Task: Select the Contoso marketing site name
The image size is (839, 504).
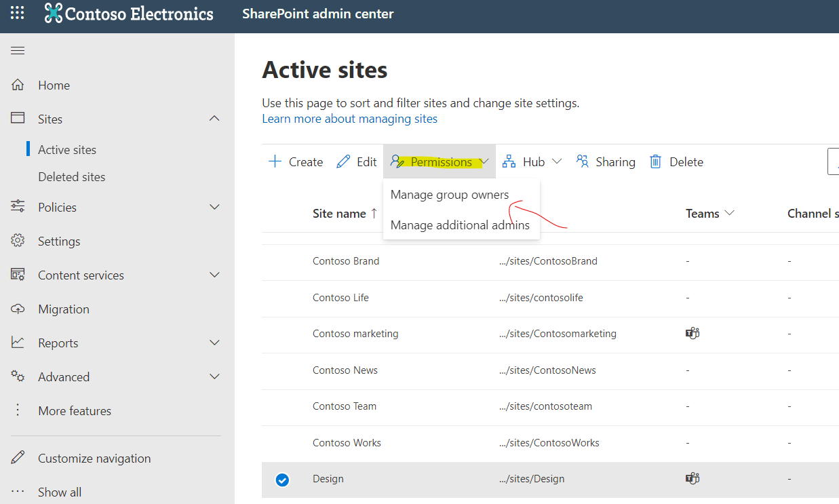Action: (x=355, y=333)
